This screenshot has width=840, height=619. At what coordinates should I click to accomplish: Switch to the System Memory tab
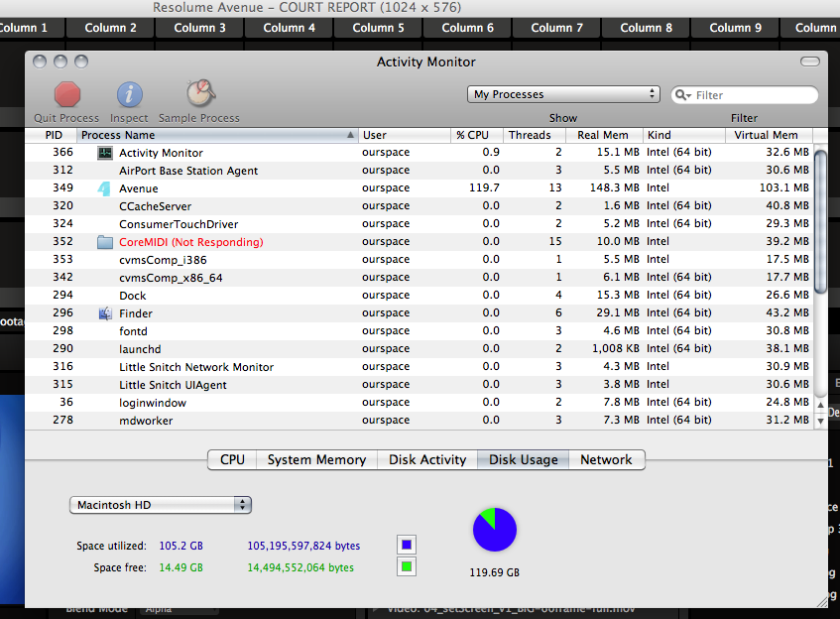click(316, 460)
